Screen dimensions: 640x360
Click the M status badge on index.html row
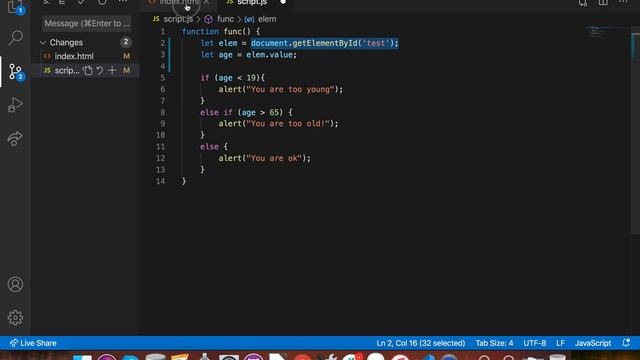(x=127, y=56)
